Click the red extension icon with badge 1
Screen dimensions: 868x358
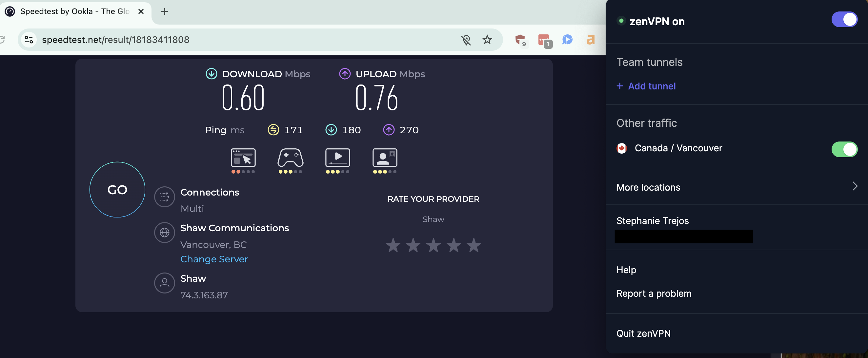click(x=544, y=40)
